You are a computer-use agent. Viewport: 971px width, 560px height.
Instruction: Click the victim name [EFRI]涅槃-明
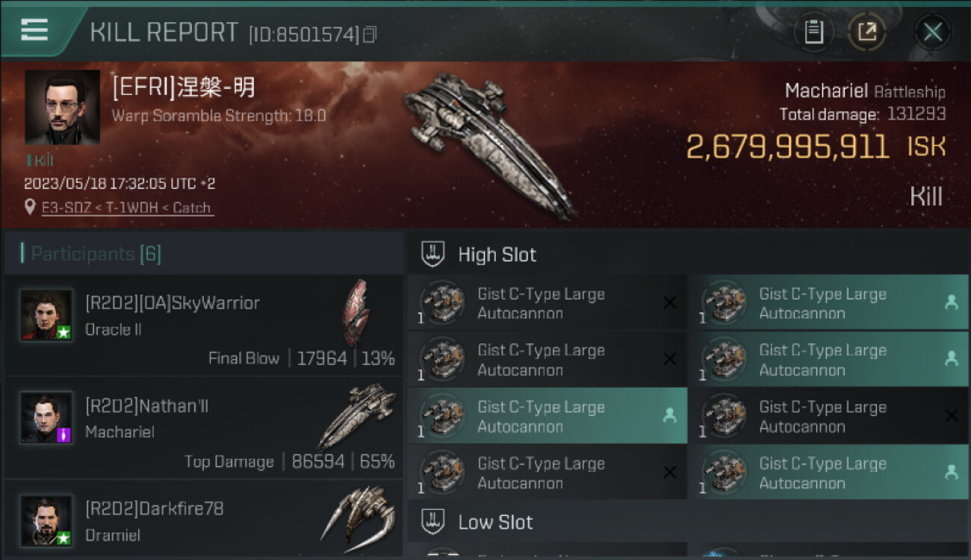(x=184, y=88)
